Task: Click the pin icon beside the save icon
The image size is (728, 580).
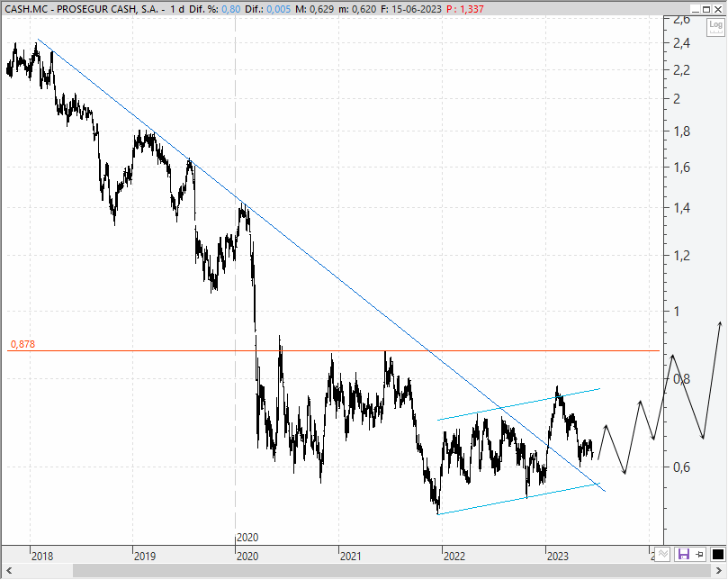Action: click(x=700, y=554)
